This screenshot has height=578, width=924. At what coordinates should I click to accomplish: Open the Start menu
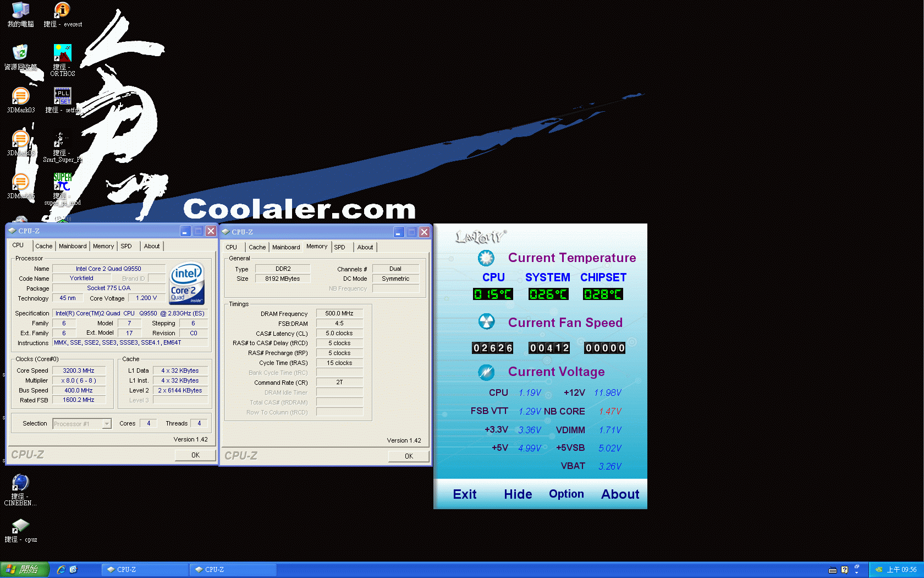tap(25, 570)
